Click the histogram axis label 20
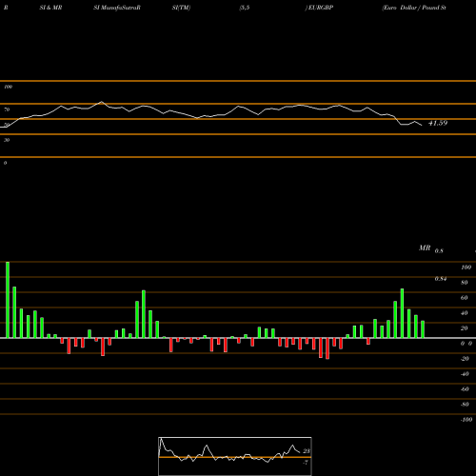 [465, 328]
